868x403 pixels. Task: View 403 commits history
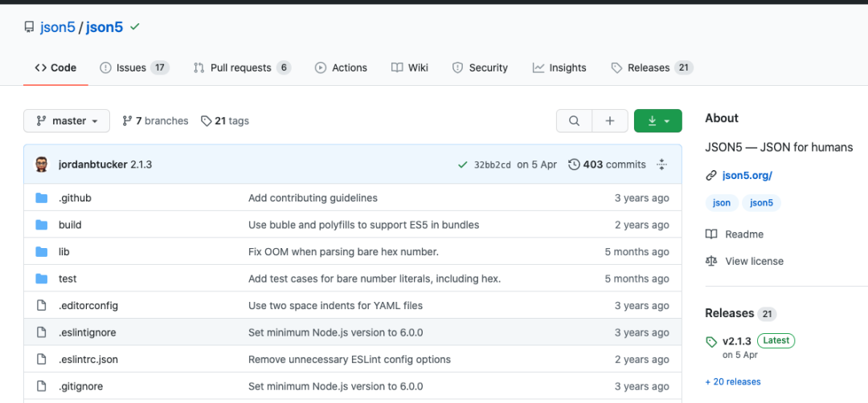click(607, 165)
